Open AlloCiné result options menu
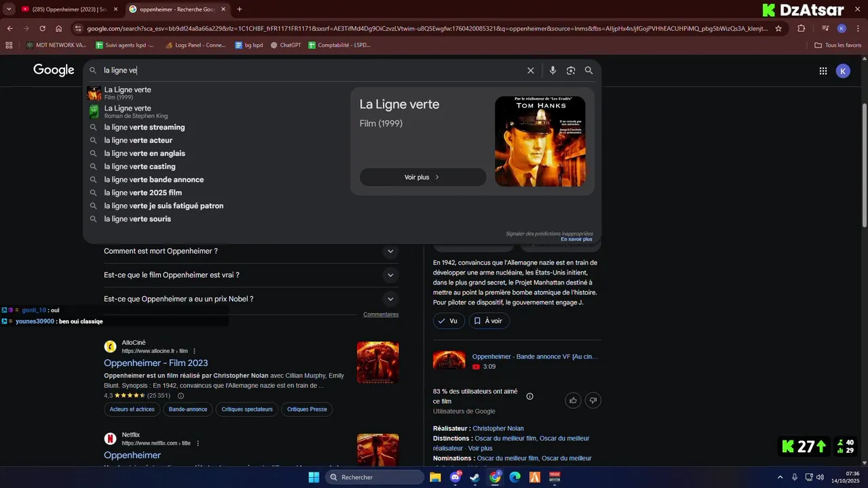 pos(195,351)
